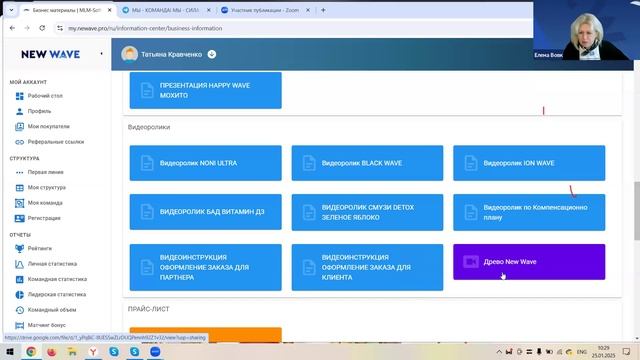Collapse sidebar using toggle beside NEW WAVE logo

coord(101,54)
